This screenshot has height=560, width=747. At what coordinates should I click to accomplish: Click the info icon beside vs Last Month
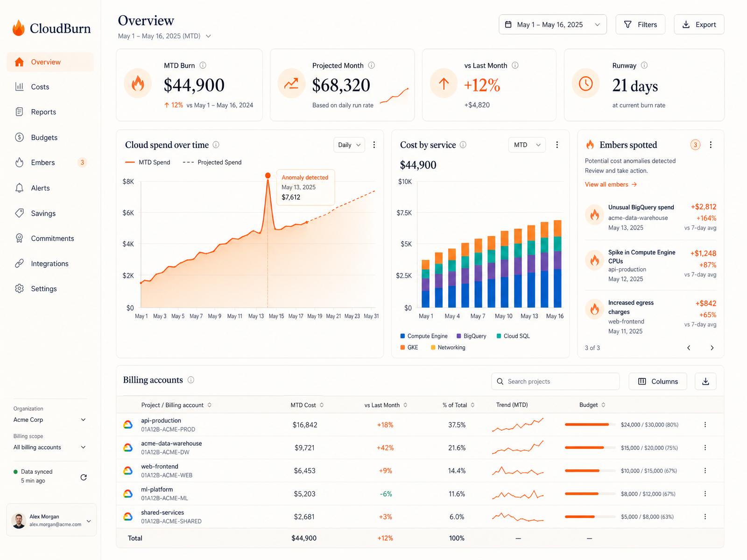click(x=515, y=65)
